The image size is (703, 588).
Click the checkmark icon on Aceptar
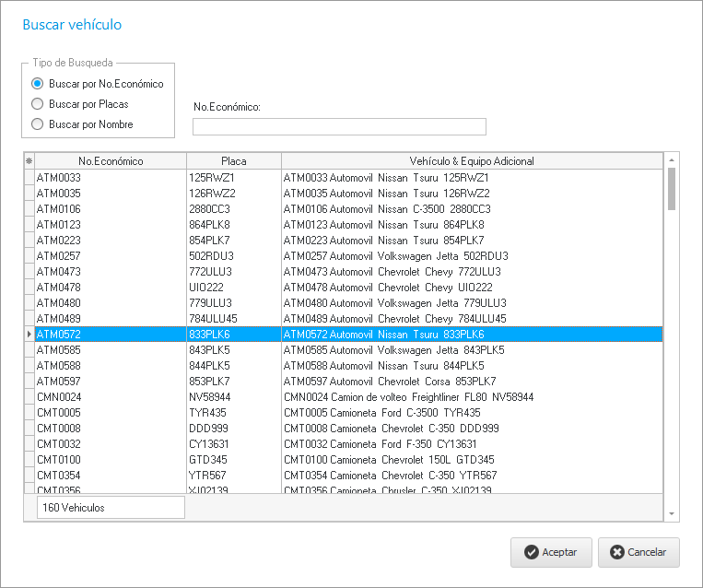click(x=531, y=552)
